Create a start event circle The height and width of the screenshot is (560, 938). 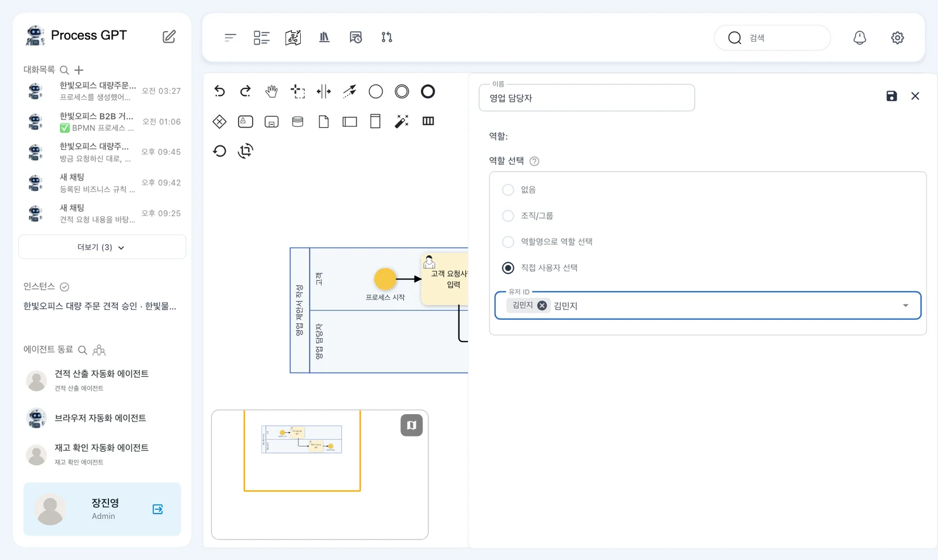(376, 91)
